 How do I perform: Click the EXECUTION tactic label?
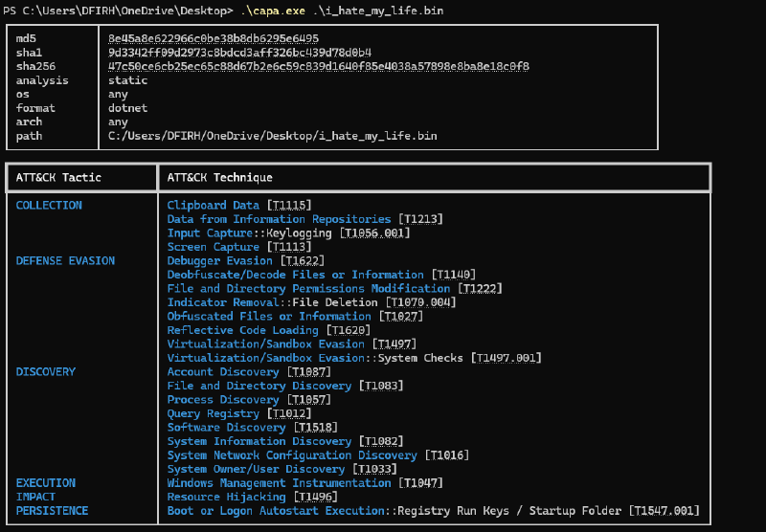(45, 483)
